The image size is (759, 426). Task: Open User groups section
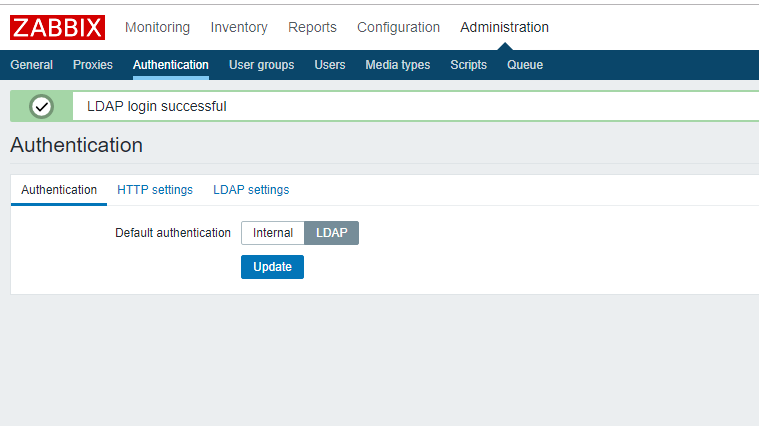coord(261,65)
